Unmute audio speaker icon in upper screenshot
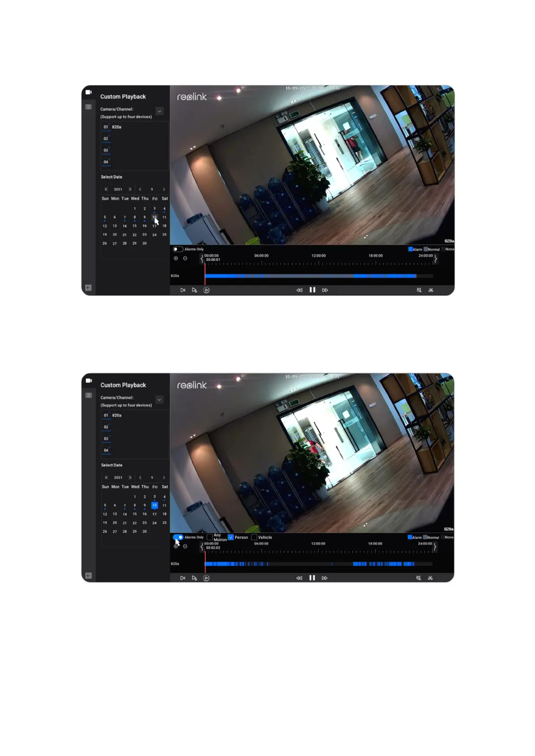Viewport: 535px width, 756px height. [419, 290]
